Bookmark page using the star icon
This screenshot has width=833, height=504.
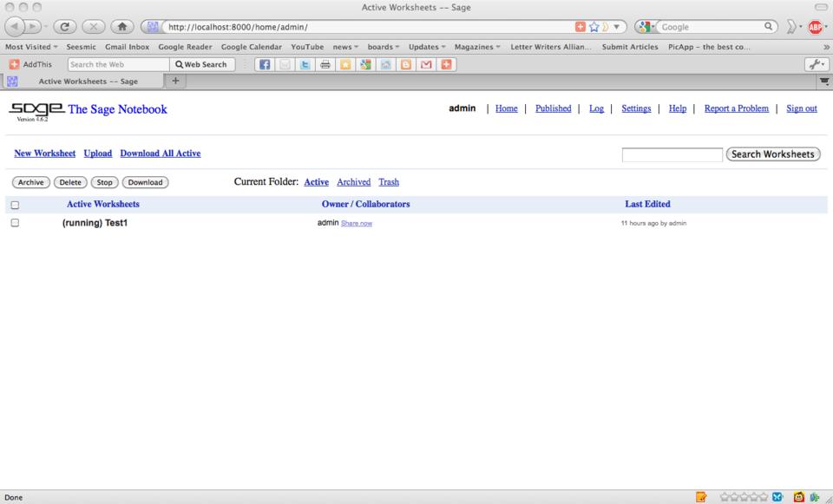[594, 27]
